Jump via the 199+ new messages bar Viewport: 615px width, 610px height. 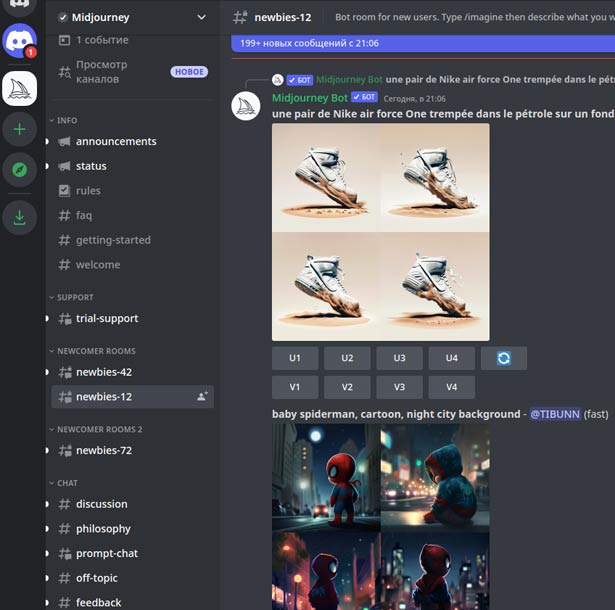(x=423, y=43)
